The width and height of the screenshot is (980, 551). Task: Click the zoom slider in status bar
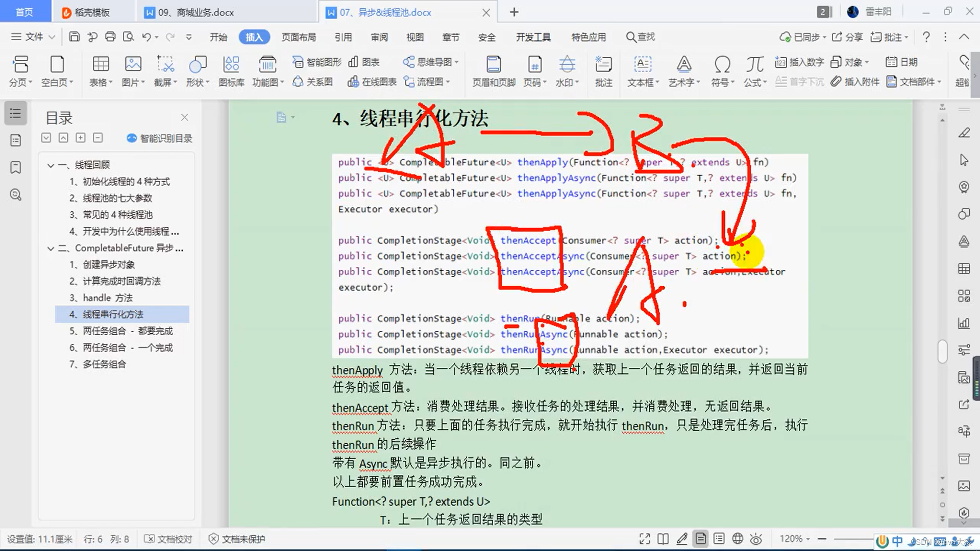tap(852, 539)
